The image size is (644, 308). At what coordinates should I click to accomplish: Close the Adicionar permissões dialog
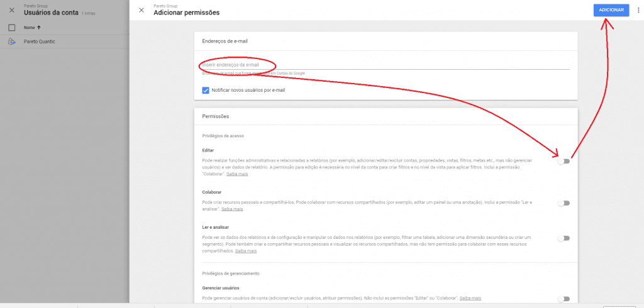(x=141, y=10)
